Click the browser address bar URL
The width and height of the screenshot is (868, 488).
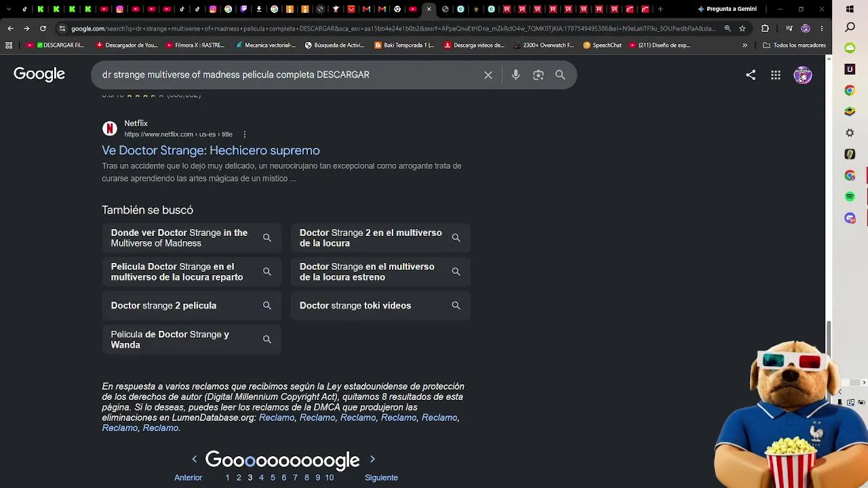(393, 28)
